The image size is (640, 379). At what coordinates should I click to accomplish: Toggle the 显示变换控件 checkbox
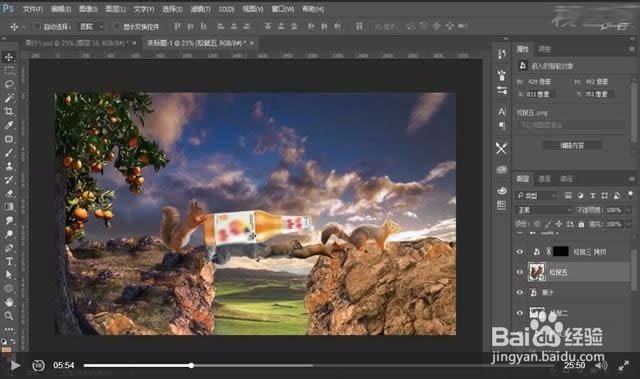pyautogui.click(x=117, y=27)
